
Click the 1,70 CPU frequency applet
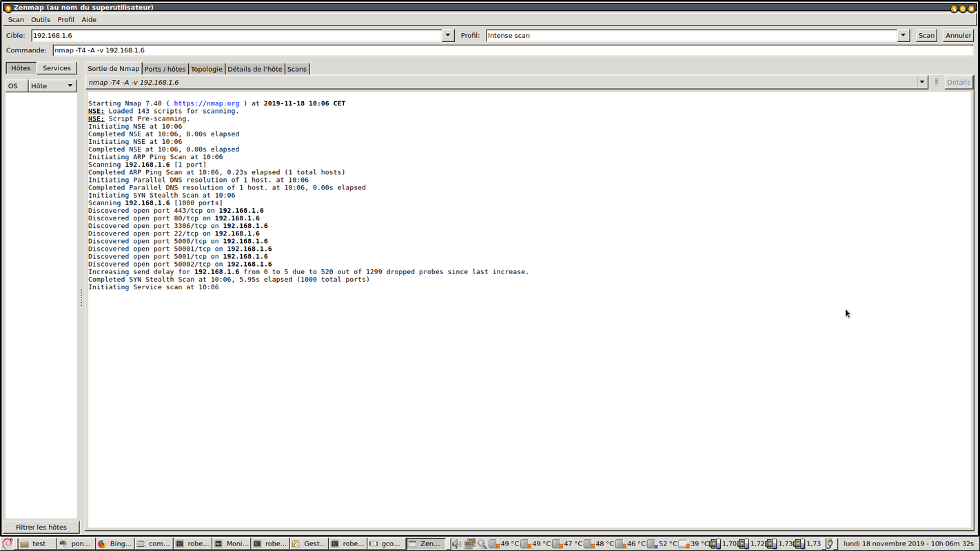(724, 543)
